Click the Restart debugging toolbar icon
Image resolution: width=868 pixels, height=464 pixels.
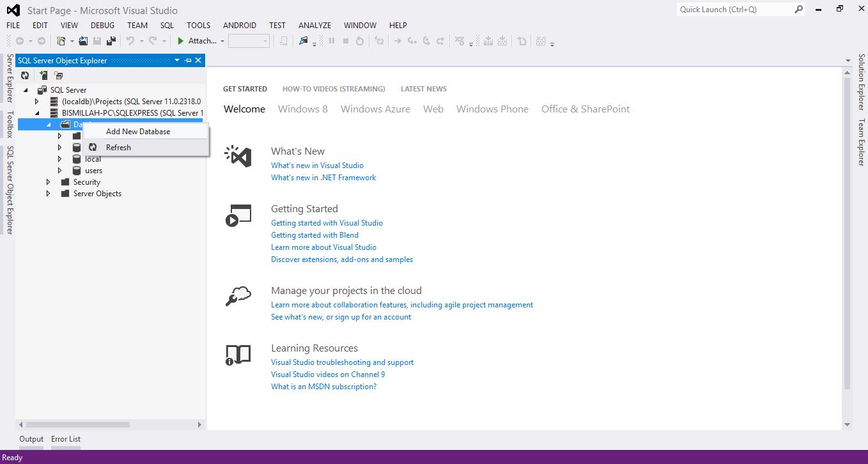click(360, 41)
